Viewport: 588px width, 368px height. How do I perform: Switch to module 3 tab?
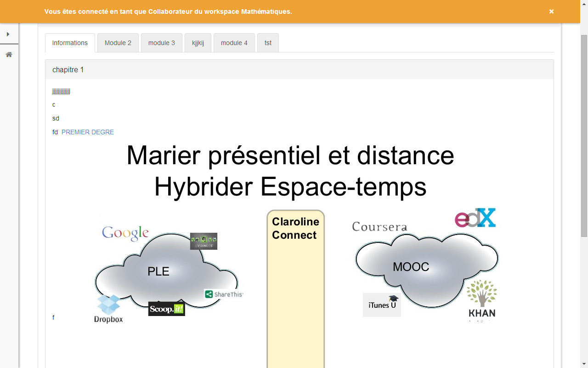162,43
